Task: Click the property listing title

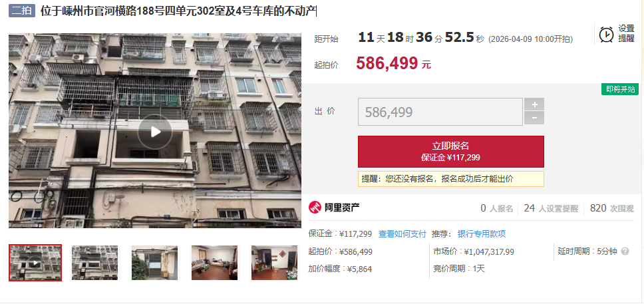Action: click(178, 11)
